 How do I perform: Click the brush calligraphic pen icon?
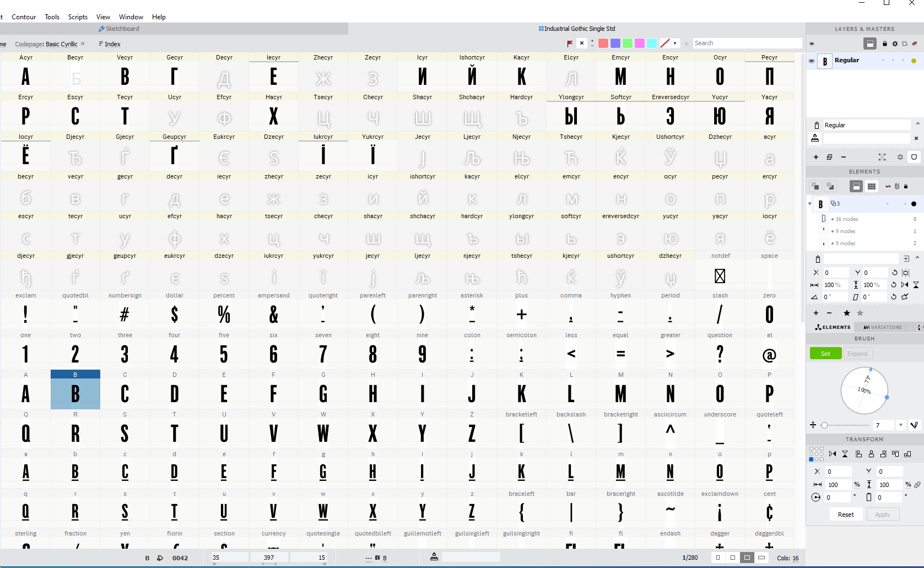tap(915, 425)
